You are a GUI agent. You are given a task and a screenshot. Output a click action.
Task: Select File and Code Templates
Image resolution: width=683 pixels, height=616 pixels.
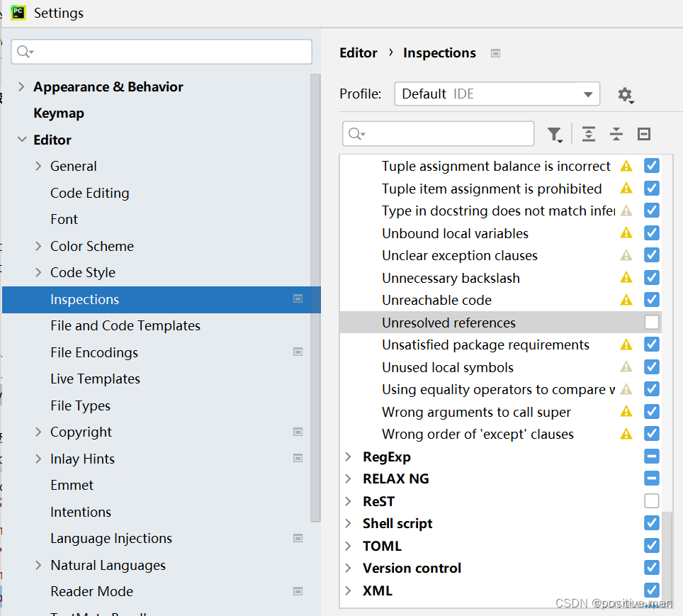tap(125, 326)
